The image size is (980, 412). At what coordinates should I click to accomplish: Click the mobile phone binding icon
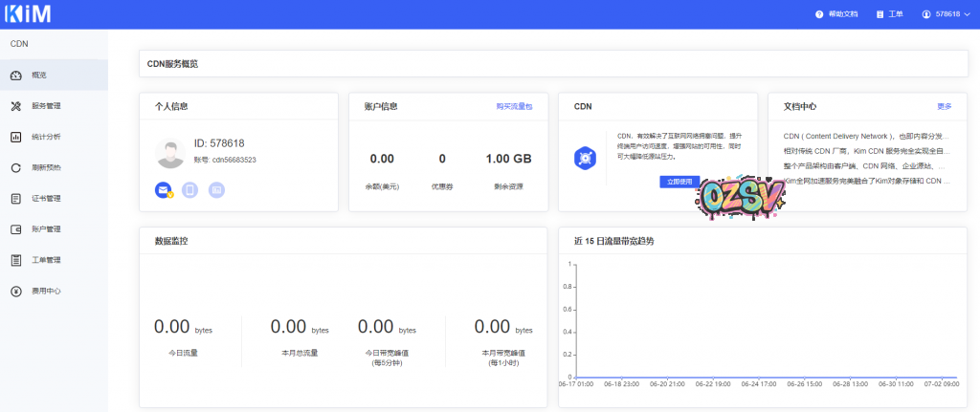click(189, 190)
